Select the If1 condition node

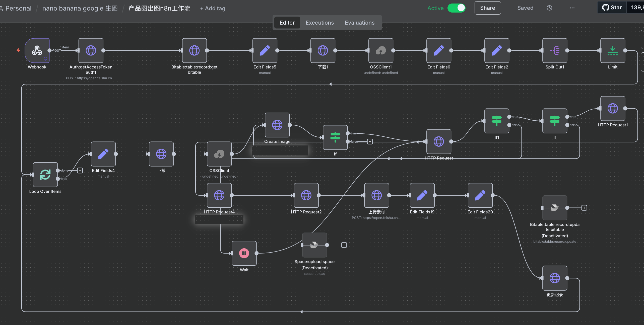point(497,121)
